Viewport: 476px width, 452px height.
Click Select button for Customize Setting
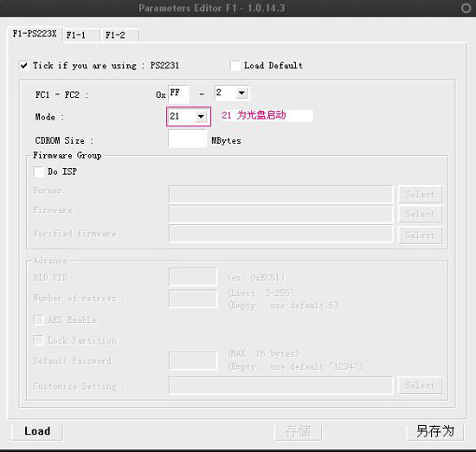[420, 385]
